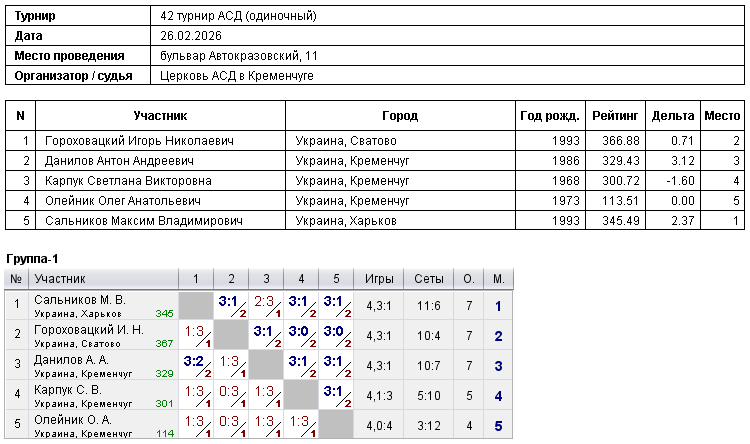The height and width of the screenshot is (444, 750).
Task: Click 'Олейник О. А.' in group table
Action: [x=73, y=420]
